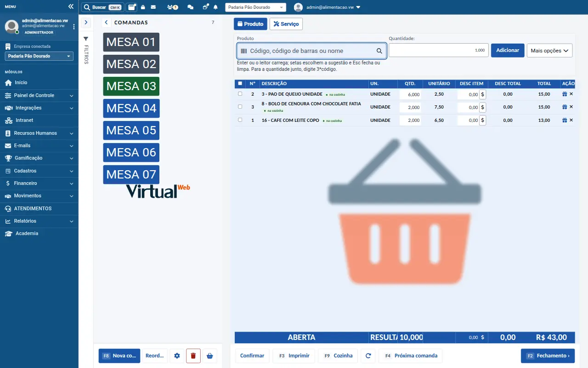This screenshot has width=588, height=368.
Task: Tick the select-all checkbox in table header
Action: point(240,84)
